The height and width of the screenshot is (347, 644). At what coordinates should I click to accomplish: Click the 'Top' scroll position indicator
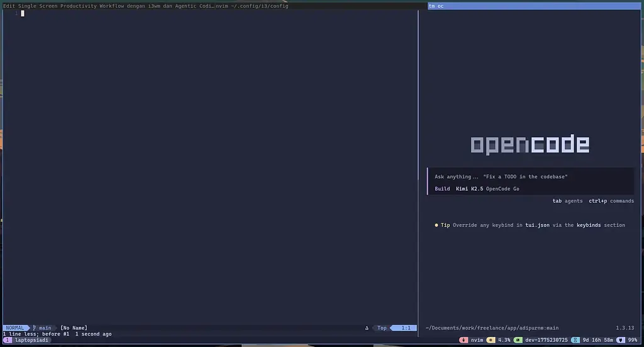[382, 328]
